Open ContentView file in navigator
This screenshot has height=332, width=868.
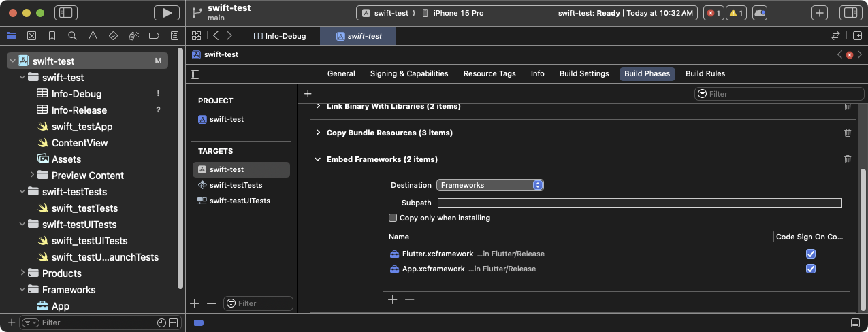point(80,143)
